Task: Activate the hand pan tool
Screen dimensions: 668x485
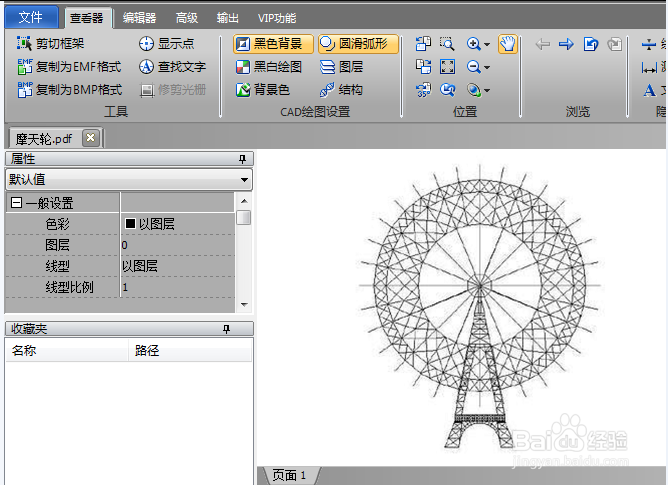Action: pyautogui.click(x=507, y=43)
